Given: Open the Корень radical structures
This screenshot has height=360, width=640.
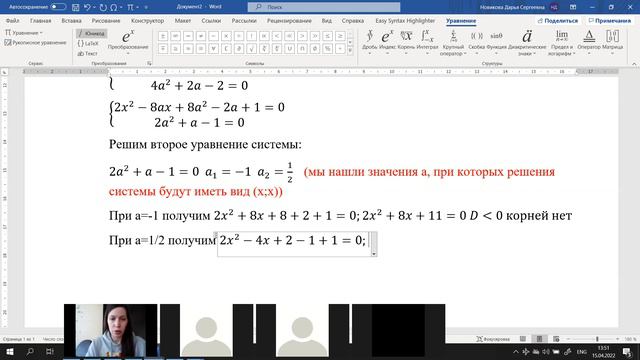Looking at the screenshot, I should pyautogui.click(x=406, y=42).
